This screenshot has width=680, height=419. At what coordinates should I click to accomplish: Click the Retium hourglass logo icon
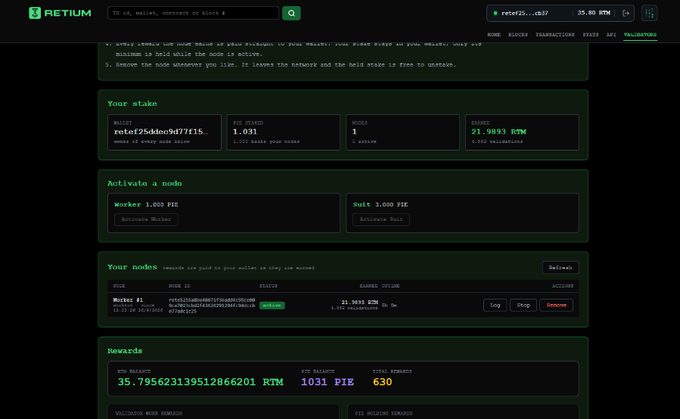tap(35, 13)
